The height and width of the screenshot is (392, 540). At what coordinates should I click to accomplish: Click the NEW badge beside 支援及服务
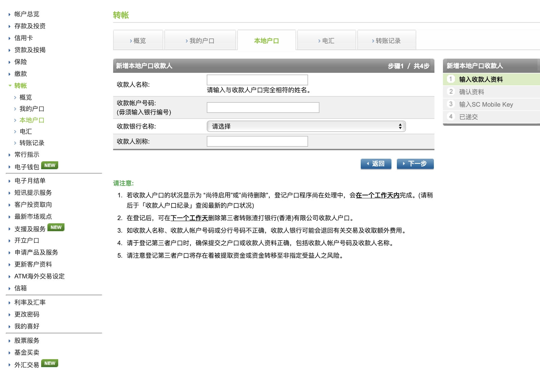(56, 227)
